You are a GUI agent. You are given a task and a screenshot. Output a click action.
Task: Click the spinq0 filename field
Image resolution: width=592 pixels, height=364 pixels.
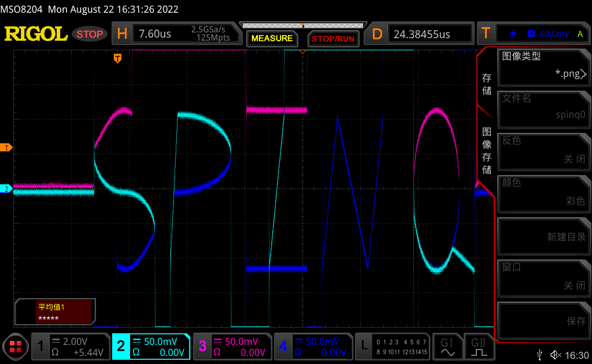(x=543, y=110)
